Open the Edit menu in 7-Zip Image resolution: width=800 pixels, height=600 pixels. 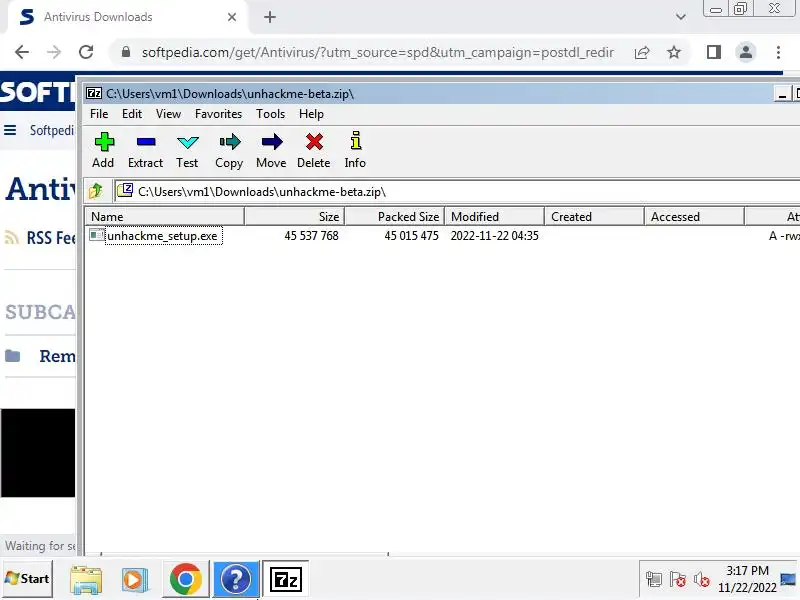(x=132, y=114)
